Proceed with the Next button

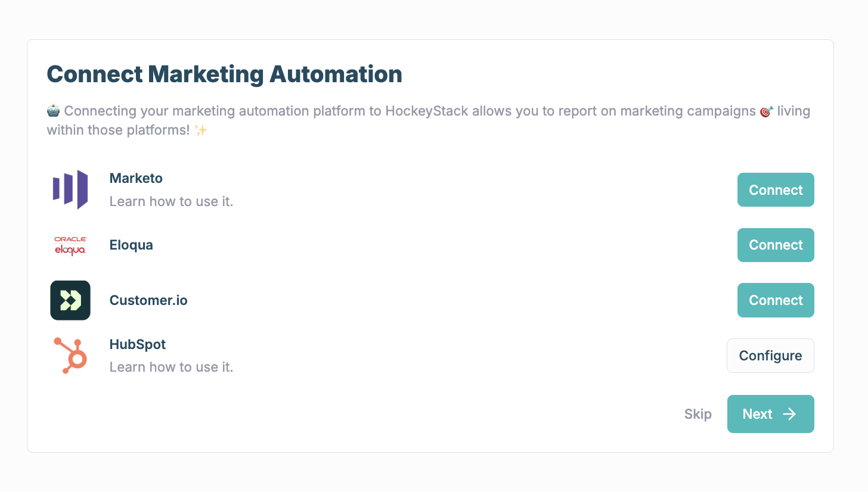point(770,414)
